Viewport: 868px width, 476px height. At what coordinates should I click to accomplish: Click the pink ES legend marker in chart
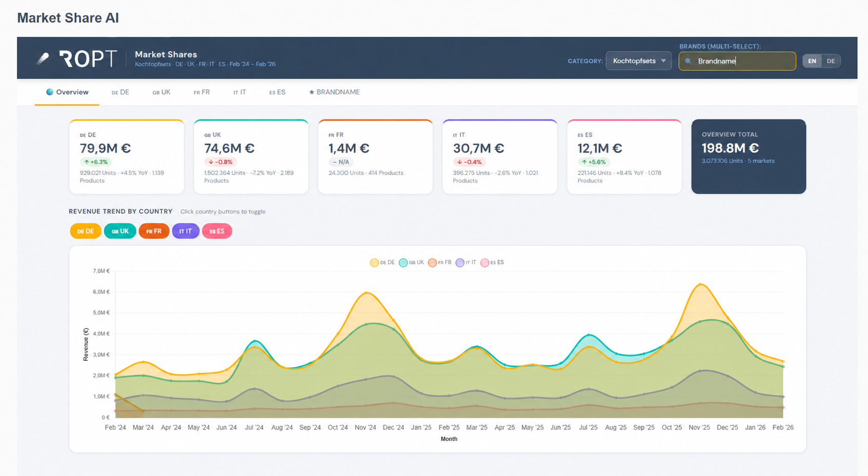coord(485,263)
